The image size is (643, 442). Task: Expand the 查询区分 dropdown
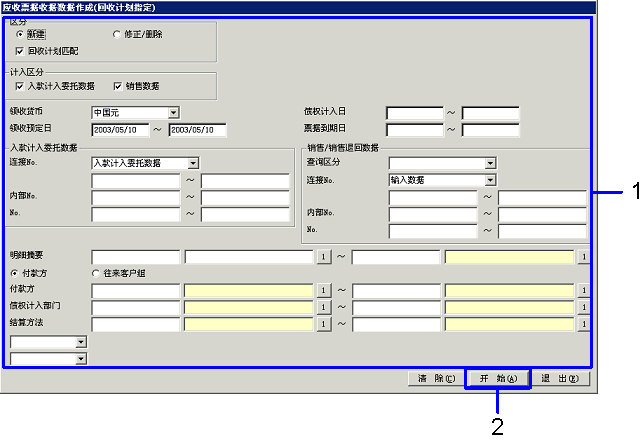tap(490, 163)
